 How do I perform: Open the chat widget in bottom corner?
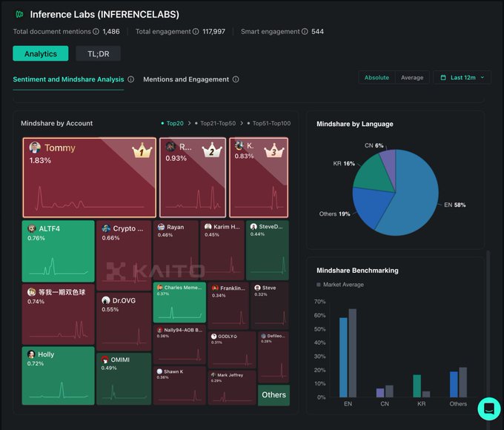pyautogui.click(x=488, y=408)
